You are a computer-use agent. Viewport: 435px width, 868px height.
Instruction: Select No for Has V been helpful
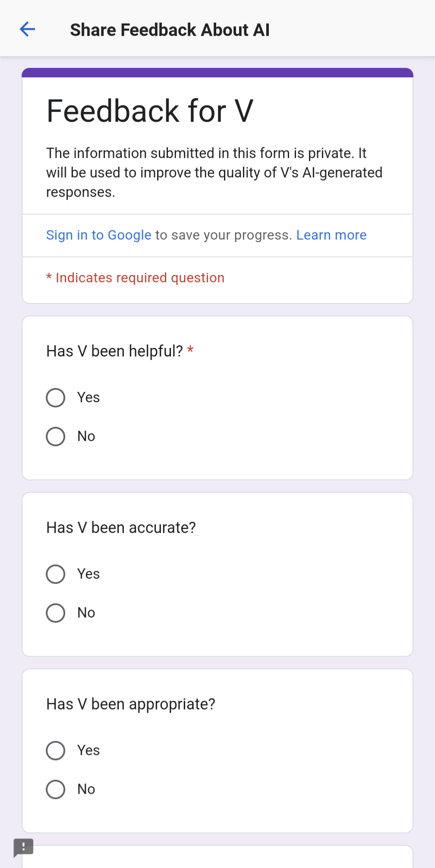(56, 436)
